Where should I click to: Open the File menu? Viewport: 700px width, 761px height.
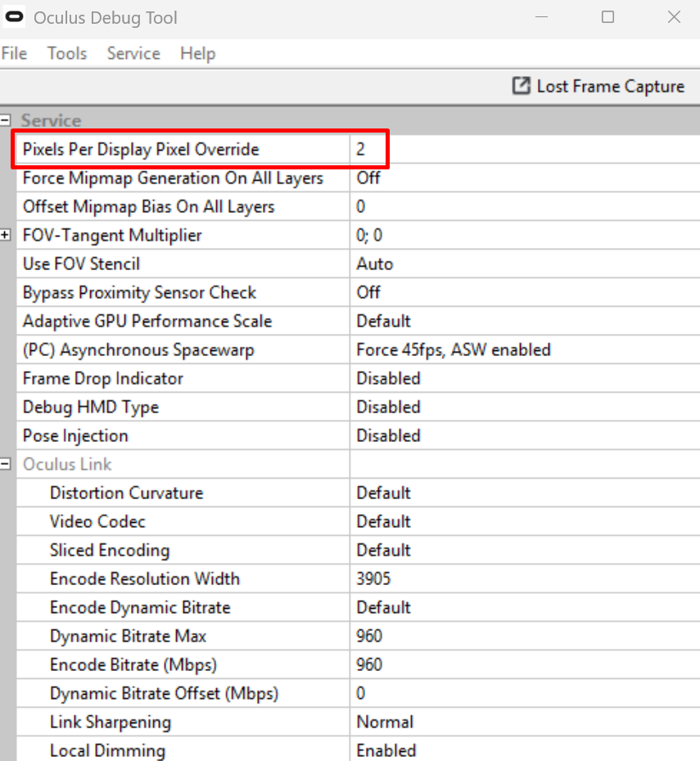(14, 53)
